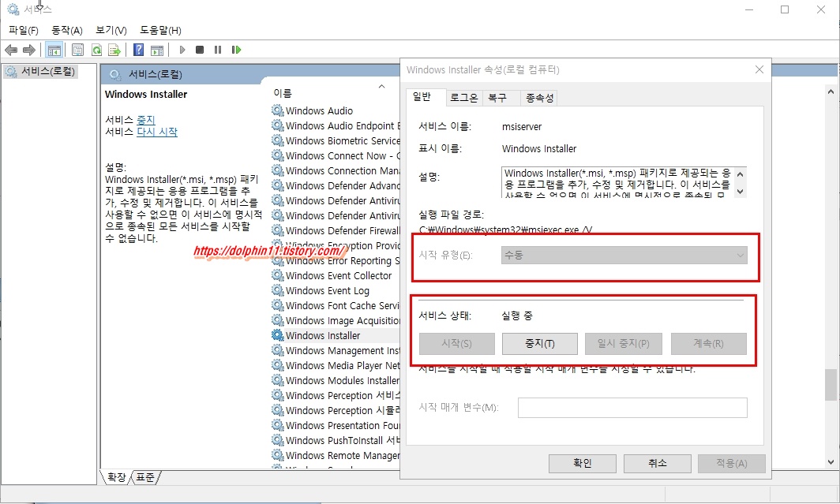Switch to the 종속성 tab
Viewport: 840px width, 504px height.
[x=539, y=98]
